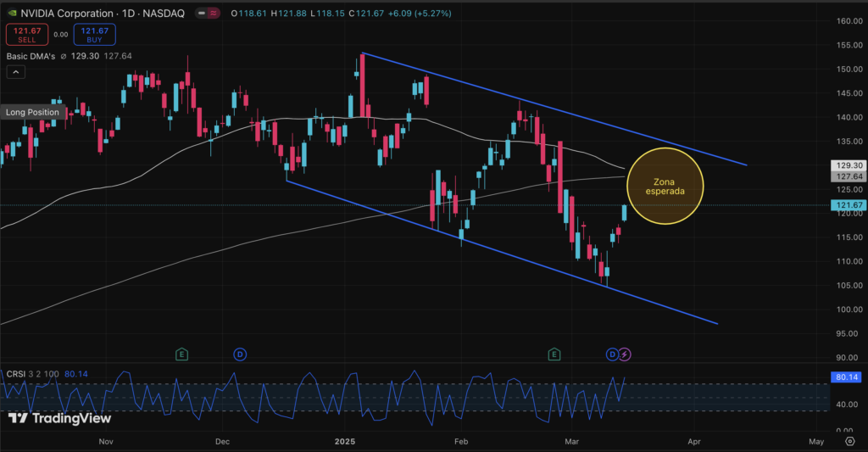
Task: Click the dividend D marker near December
Action: tap(240, 354)
